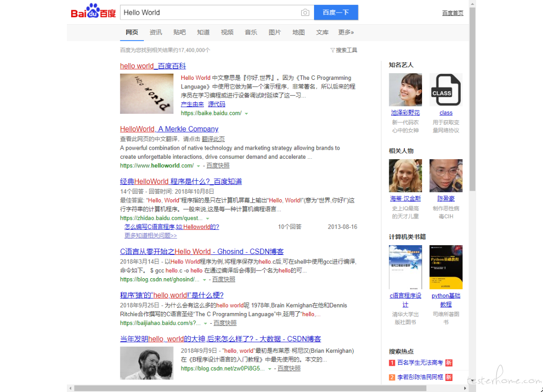Switch to the 贴吧 tab

point(179,32)
